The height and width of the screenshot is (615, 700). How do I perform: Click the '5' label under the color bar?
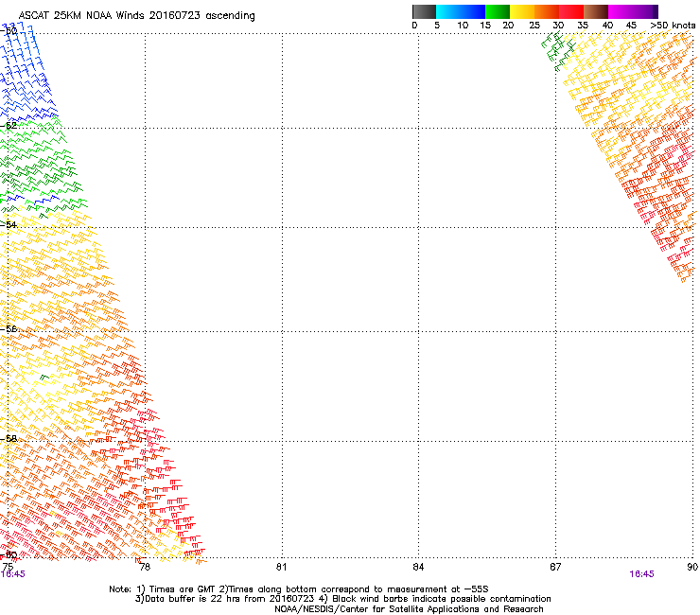tap(437, 26)
